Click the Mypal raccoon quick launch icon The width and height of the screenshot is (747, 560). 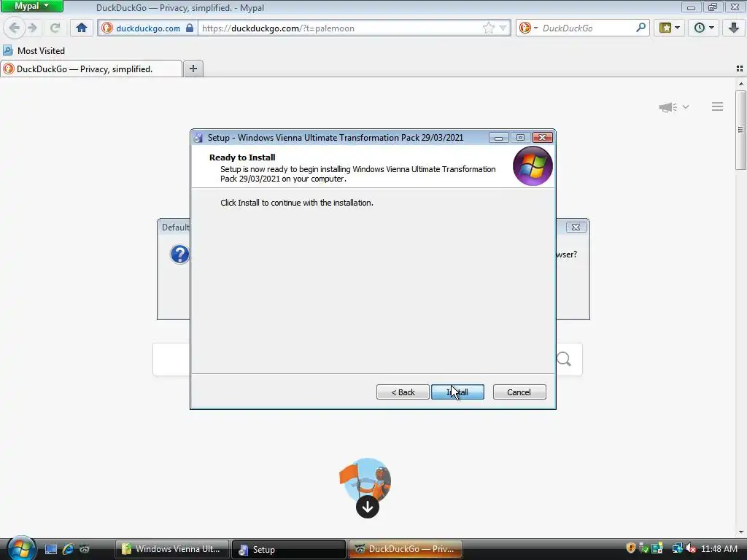(x=85, y=549)
